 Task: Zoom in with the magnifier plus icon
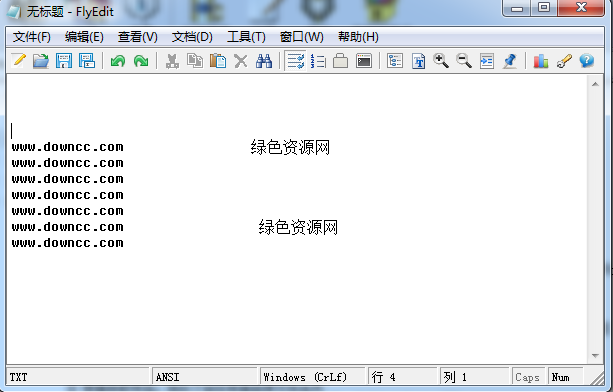441,61
